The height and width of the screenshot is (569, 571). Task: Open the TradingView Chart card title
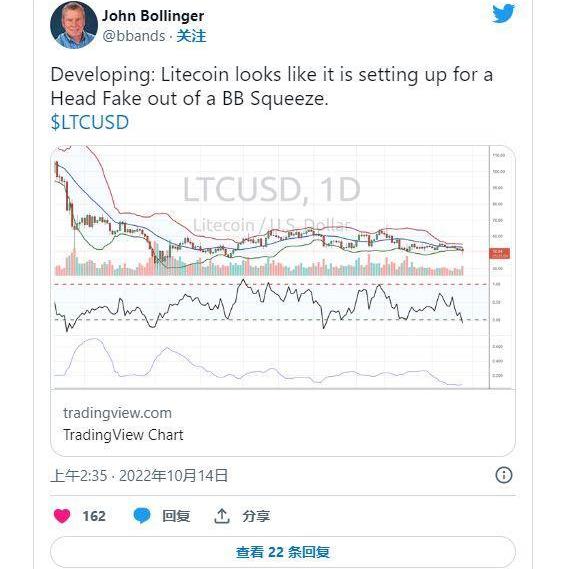(x=123, y=435)
